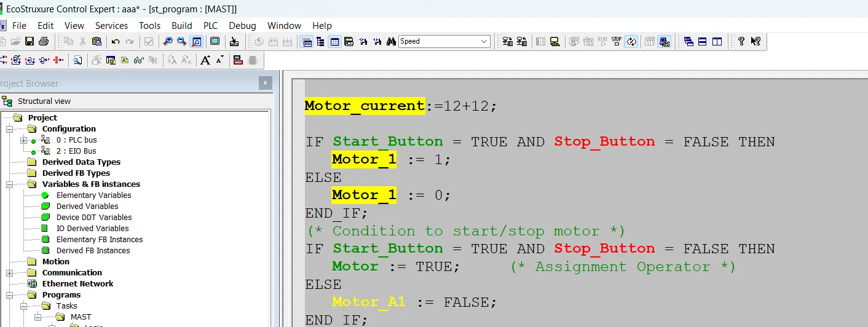The width and height of the screenshot is (868, 327).
Task: Toggle the highlighted zoom-to-fit button
Action: 197,41
